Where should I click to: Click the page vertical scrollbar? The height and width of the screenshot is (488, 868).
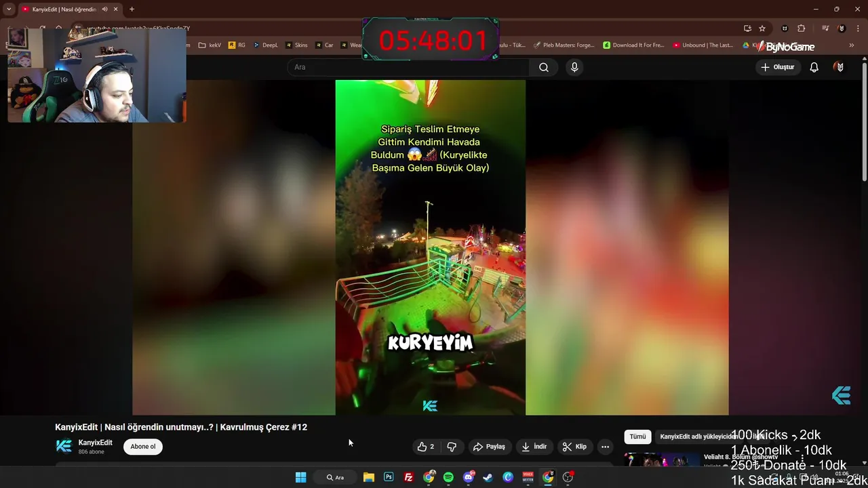[864, 122]
